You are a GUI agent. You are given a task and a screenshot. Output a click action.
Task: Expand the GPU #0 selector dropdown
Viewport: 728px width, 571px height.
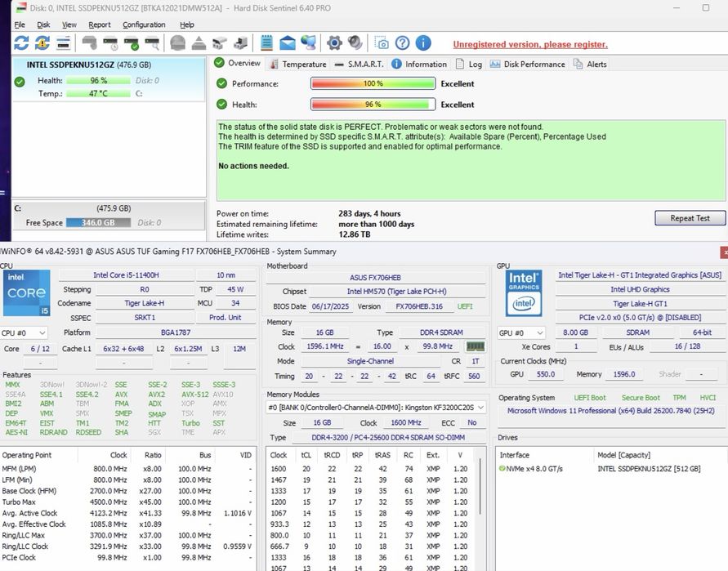pyautogui.click(x=522, y=333)
